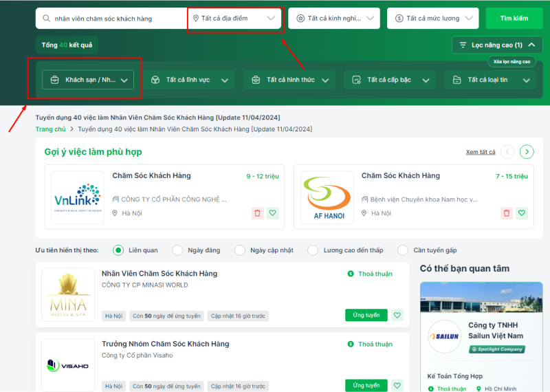Click the level icon in Tất cả cấp bậc
Image resolution: width=550 pixels, height=392 pixels.
click(356, 80)
